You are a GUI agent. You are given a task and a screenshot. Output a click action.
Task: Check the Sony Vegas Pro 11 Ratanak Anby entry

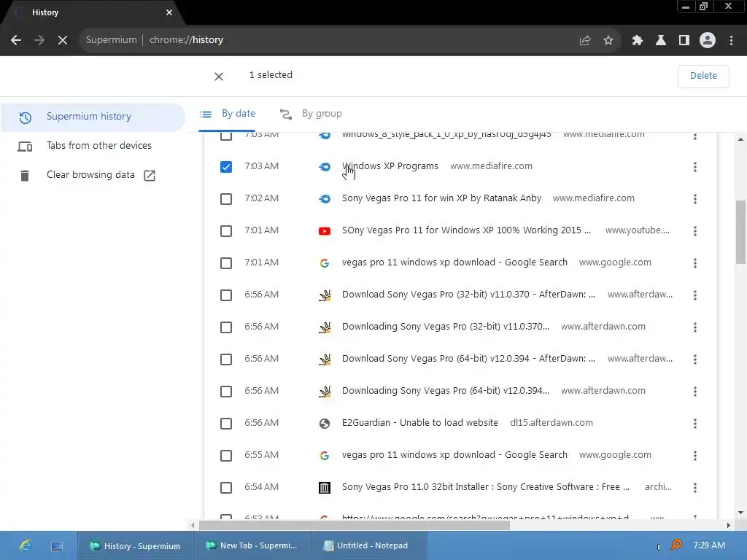point(226,199)
